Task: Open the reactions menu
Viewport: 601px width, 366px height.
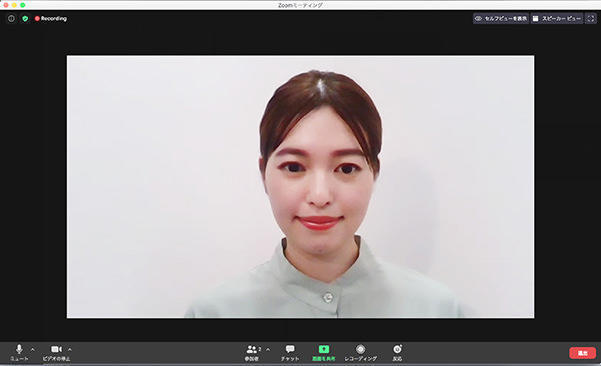Action: [397, 352]
